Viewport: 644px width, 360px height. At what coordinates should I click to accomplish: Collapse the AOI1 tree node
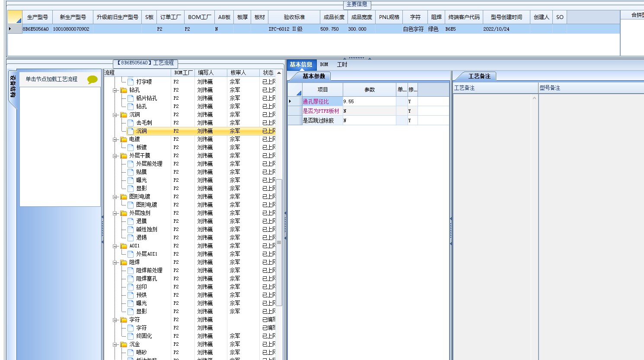(x=115, y=246)
